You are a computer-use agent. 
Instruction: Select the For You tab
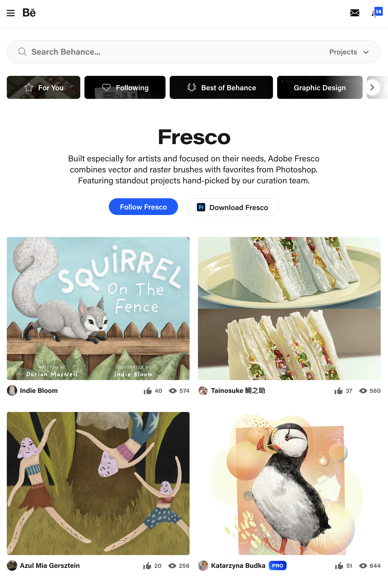click(x=43, y=87)
